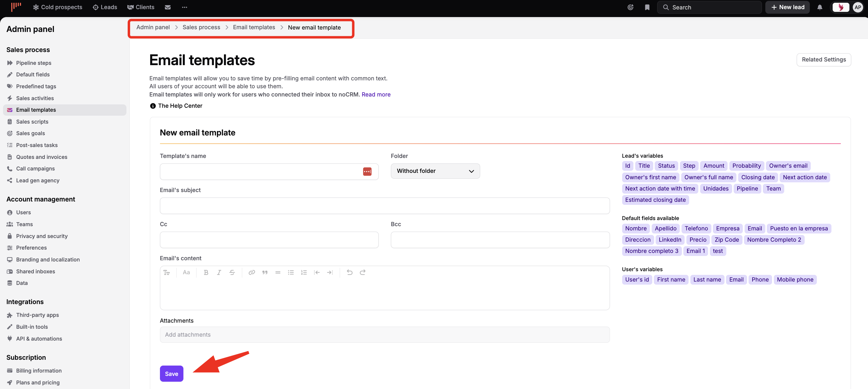Click the bookmark icon in top bar
The width and height of the screenshot is (868, 389).
pos(647,7)
